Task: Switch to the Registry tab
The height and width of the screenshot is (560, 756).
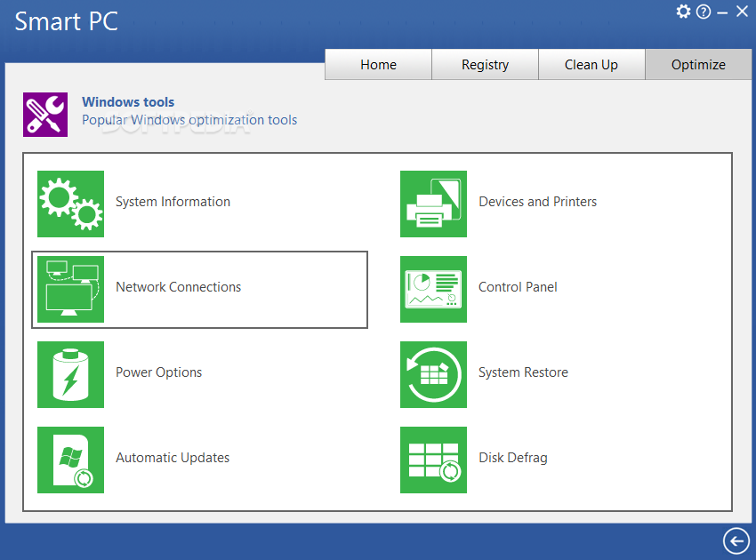Action: tap(485, 65)
